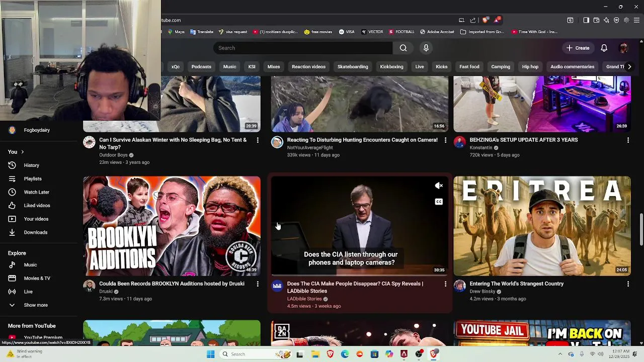Open options for Does The CIA video
The image size is (644, 362).
pyautogui.click(x=445, y=284)
